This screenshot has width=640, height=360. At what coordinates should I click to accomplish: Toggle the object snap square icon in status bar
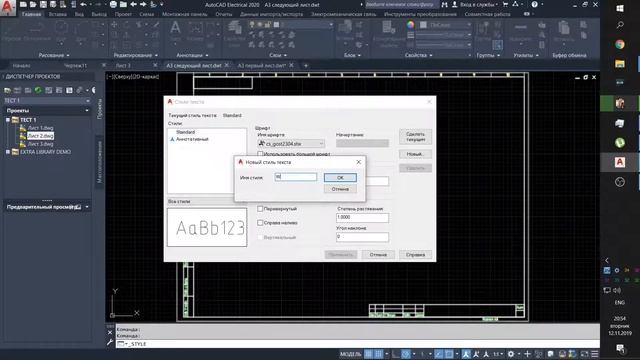[449, 354]
